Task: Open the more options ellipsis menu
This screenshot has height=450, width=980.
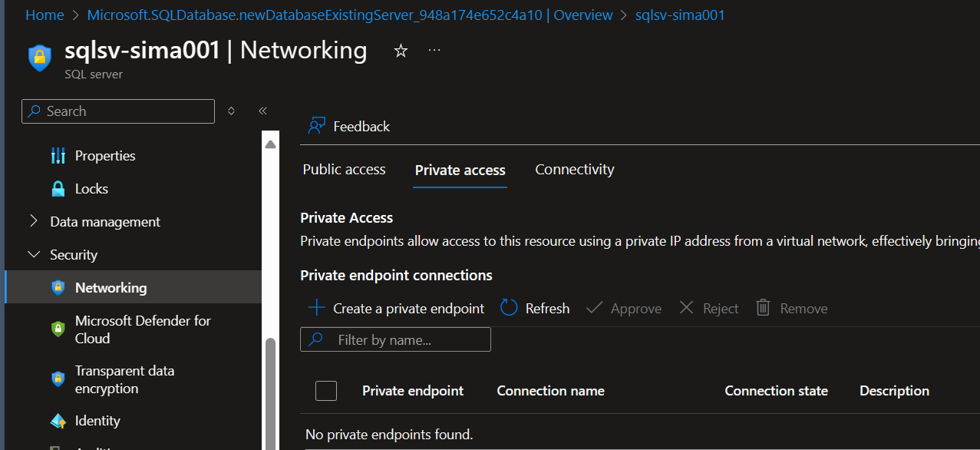Action: (x=434, y=51)
